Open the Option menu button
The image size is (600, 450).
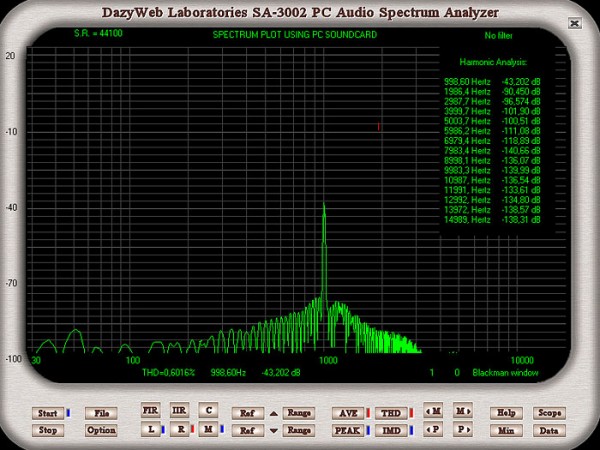click(x=100, y=430)
